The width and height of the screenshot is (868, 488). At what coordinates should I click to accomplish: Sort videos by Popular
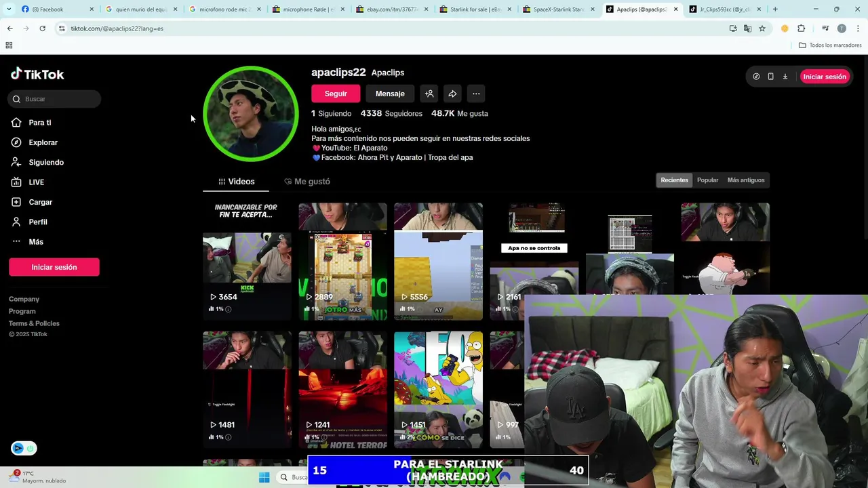(x=707, y=180)
